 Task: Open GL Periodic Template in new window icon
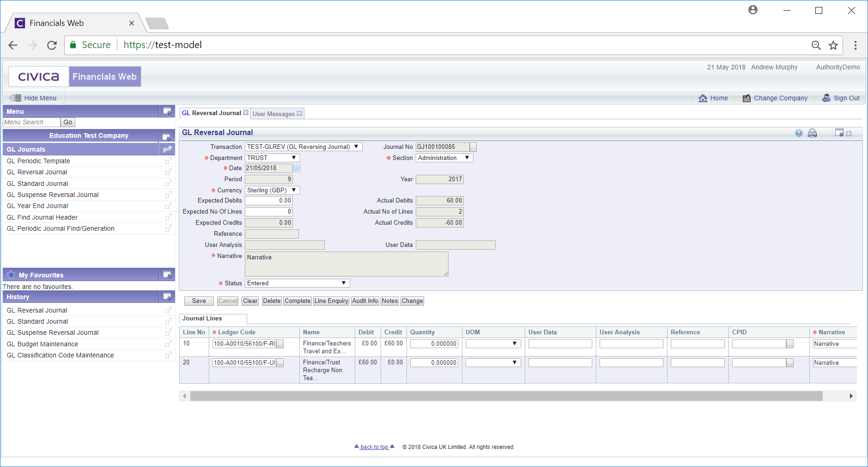pyautogui.click(x=169, y=161)
